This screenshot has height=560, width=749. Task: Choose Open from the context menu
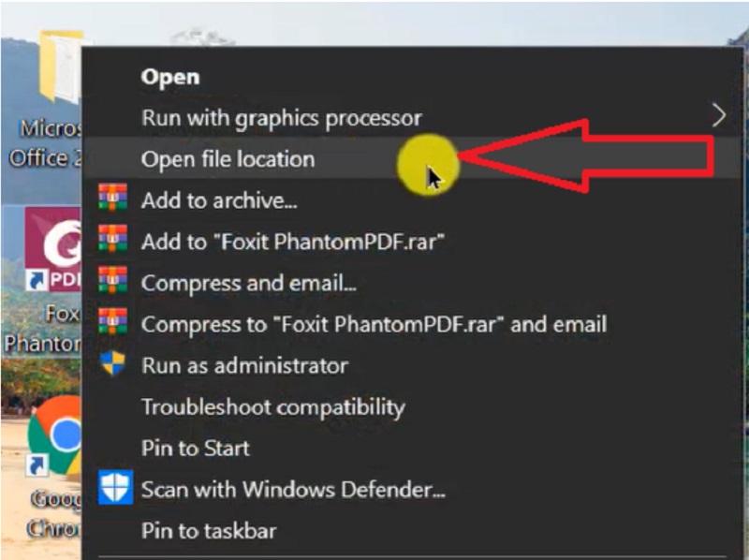click(x=170, y=77)
